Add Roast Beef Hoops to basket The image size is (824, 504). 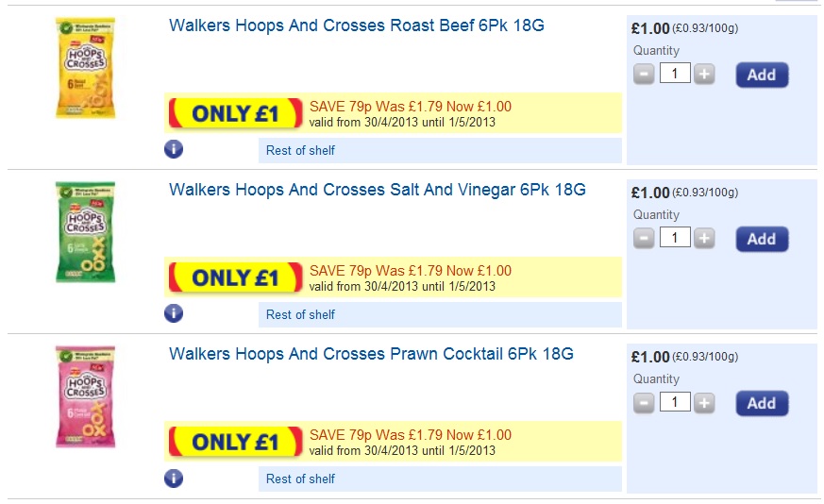pos(762,75)
